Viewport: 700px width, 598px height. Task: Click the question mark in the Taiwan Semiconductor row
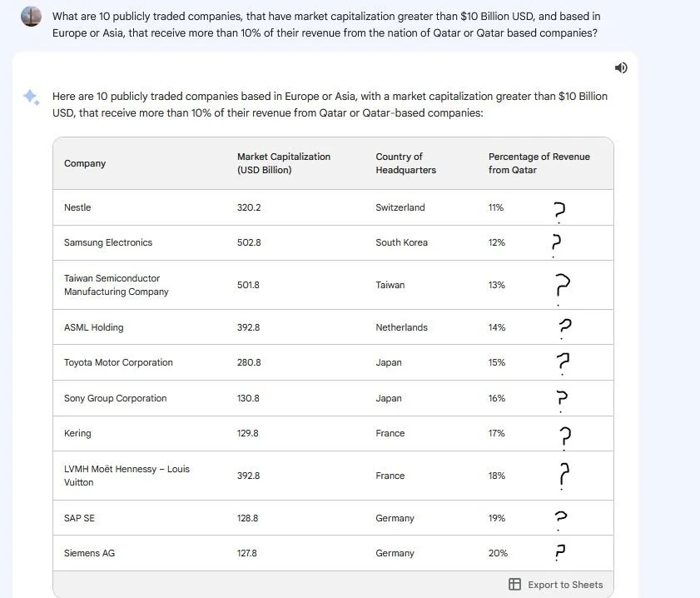tap(562, 285)
